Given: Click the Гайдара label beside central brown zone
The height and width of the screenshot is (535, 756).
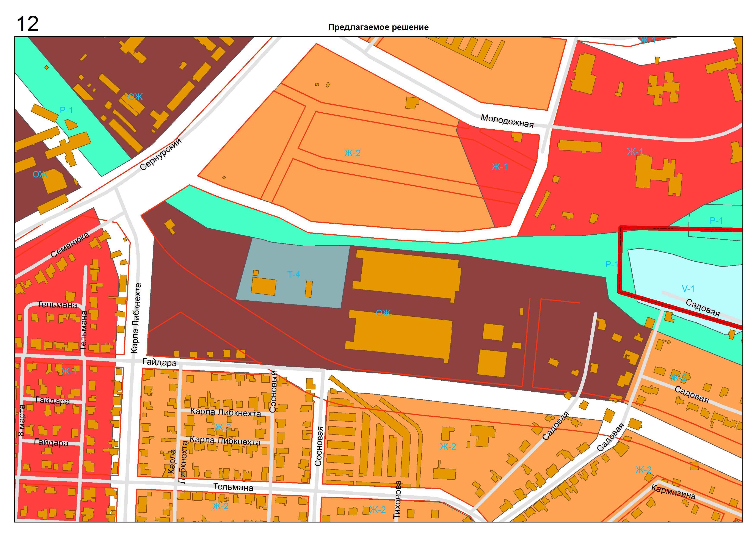Looking at the screenshot, I should point(159,362).
